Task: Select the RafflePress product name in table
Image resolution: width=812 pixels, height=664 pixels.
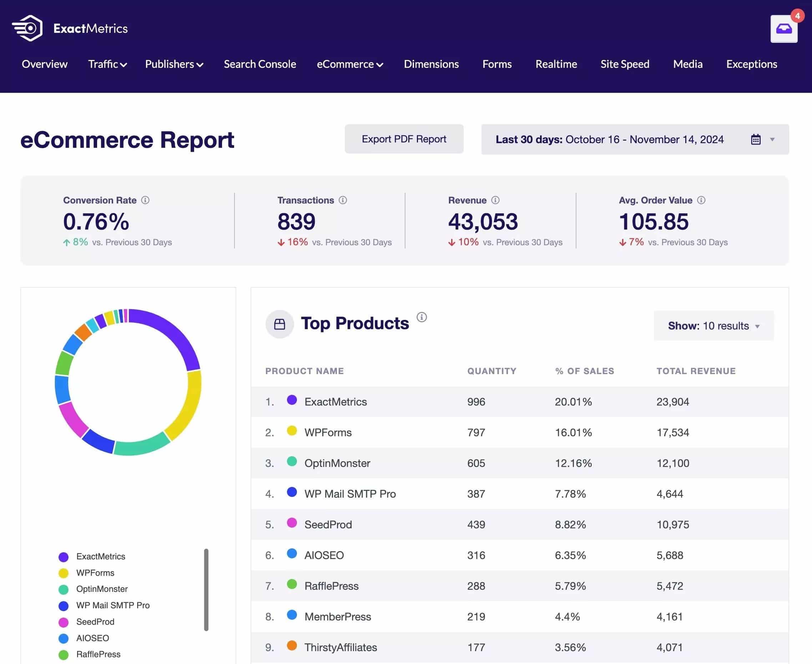Action: (332, 586)
